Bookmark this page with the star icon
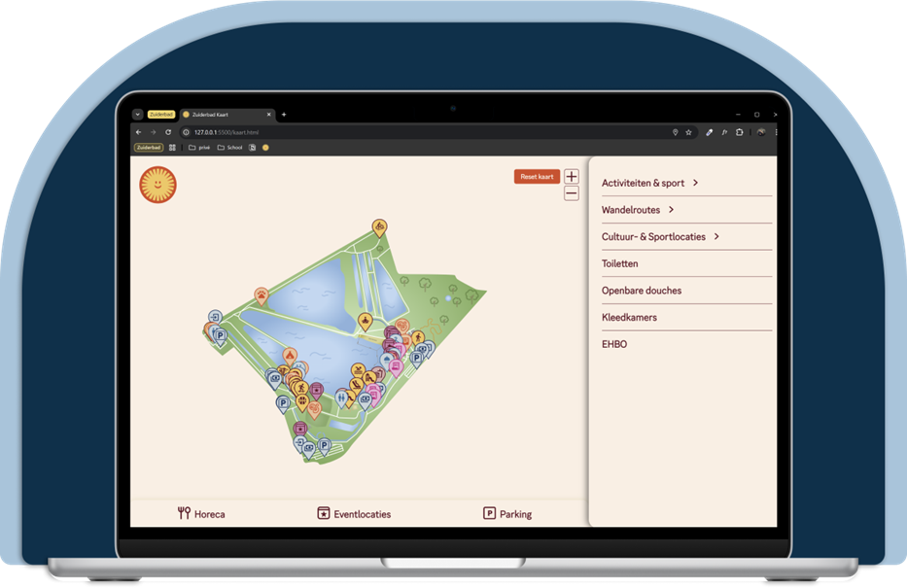 point(688,132)
